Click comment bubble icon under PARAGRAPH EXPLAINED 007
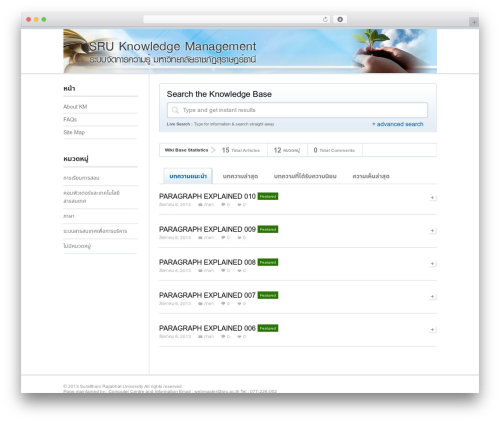500x423 pixels. [x=223, y=304]
